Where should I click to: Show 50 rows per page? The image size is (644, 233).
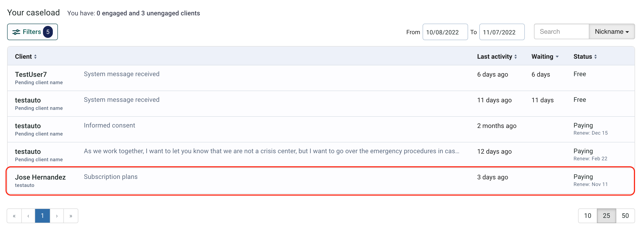point(625,216)
